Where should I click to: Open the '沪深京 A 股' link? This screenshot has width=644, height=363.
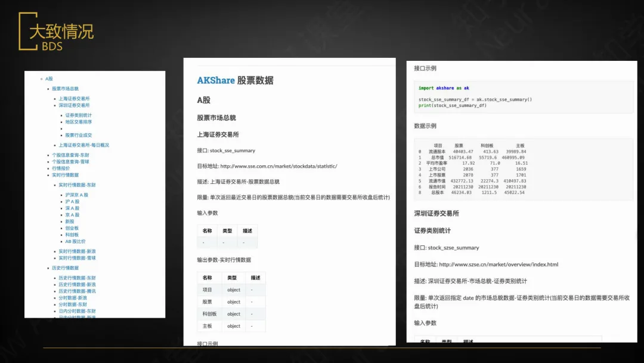(x=77, y=195)
